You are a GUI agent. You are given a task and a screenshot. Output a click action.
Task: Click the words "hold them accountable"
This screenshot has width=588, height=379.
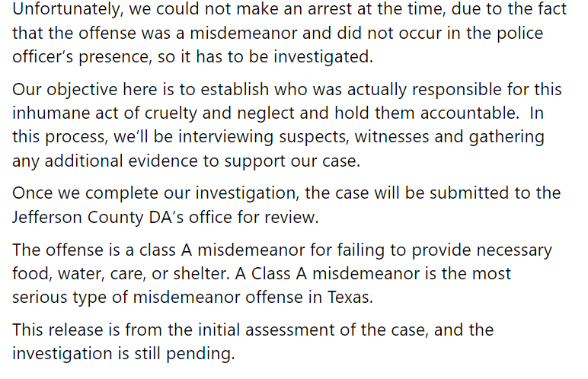tap(427, 113)
